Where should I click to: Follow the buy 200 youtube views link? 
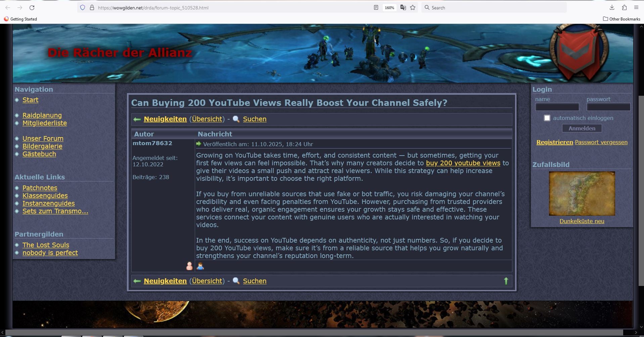click(463, 163)
